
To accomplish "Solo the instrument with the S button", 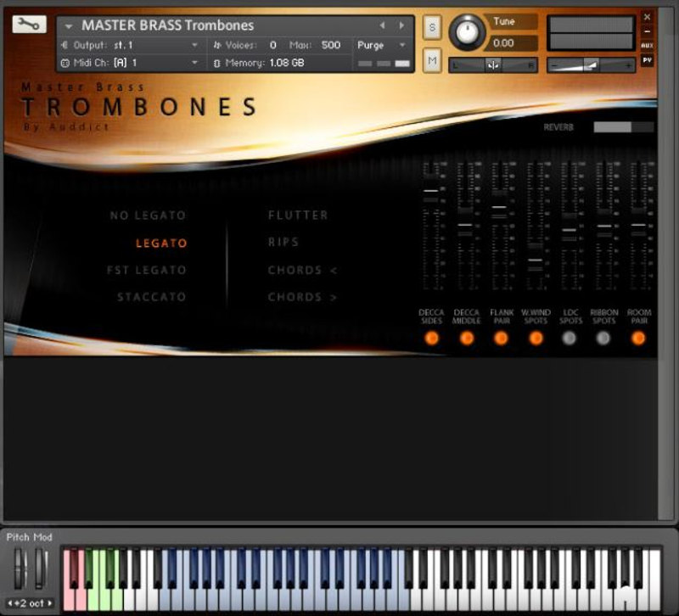I will pos(432,28).
